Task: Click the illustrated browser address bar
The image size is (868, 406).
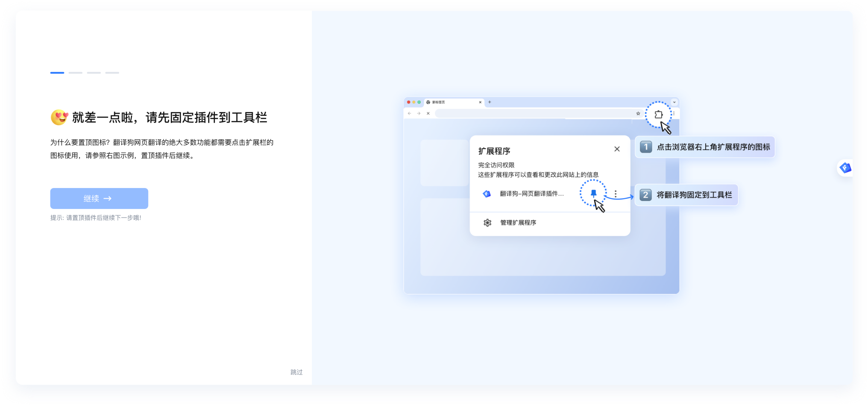Action: click(x=534, y=114)
